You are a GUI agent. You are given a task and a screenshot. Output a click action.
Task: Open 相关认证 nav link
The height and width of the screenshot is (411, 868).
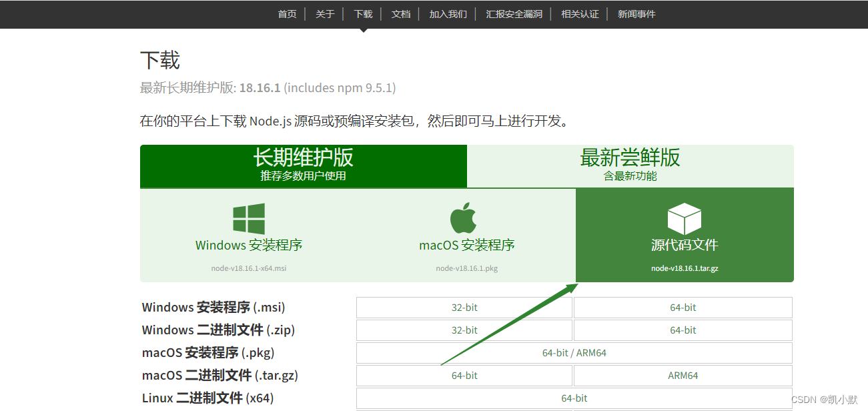click(580, 14)
